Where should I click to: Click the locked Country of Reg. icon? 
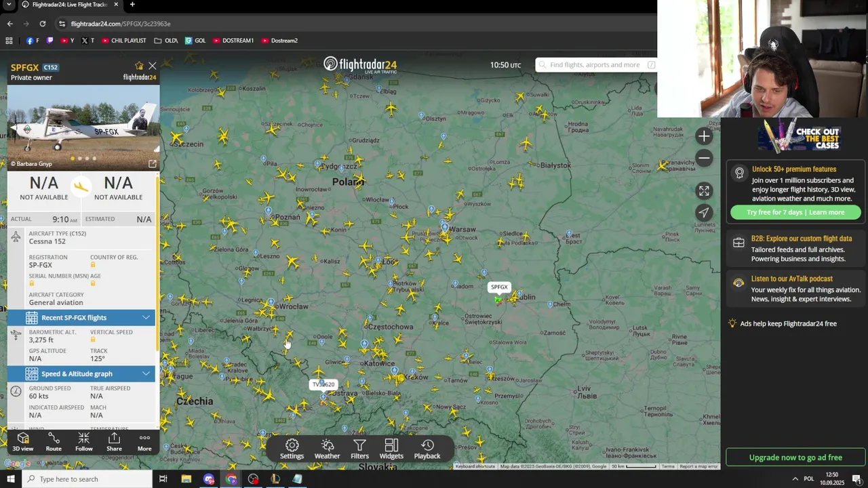click(x=93, y=265)
